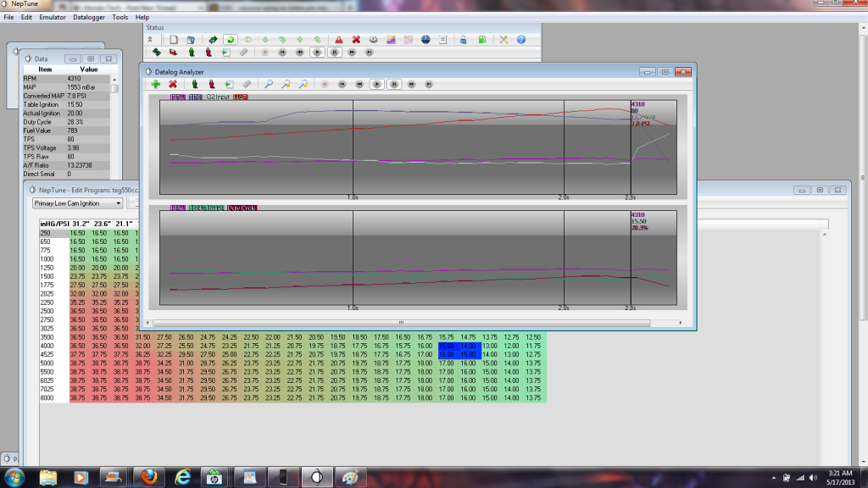The height and width of the screenshot is (488, 868).
Task: Click the wrench tools icon in Status toolbar
Action: 503,39
